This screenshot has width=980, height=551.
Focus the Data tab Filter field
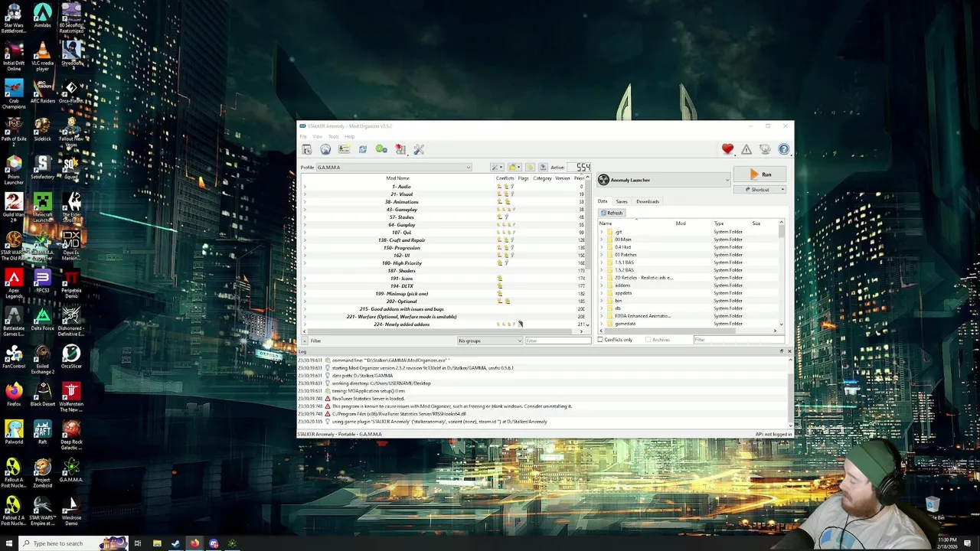739,340
